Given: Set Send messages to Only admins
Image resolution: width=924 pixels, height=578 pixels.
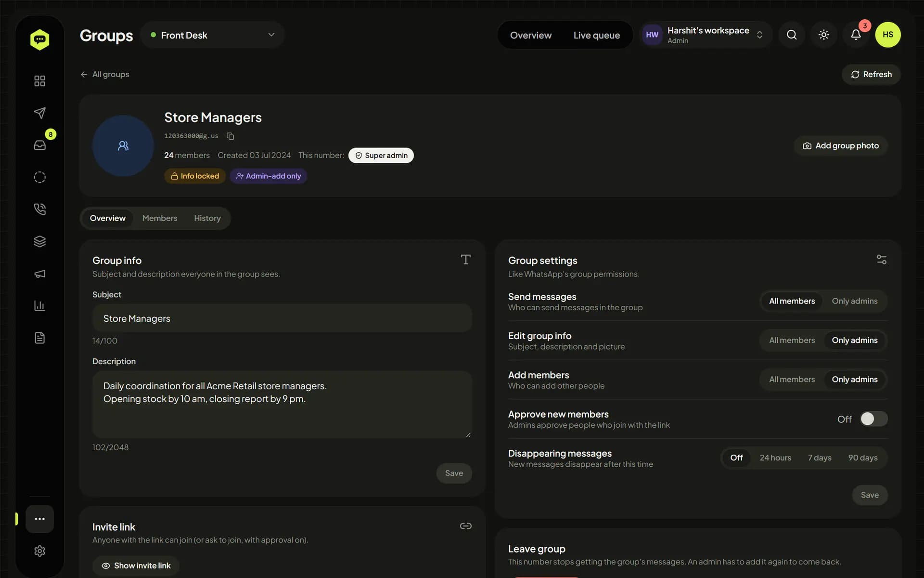Looking at the screenshot, I should [x=855, y=301].
